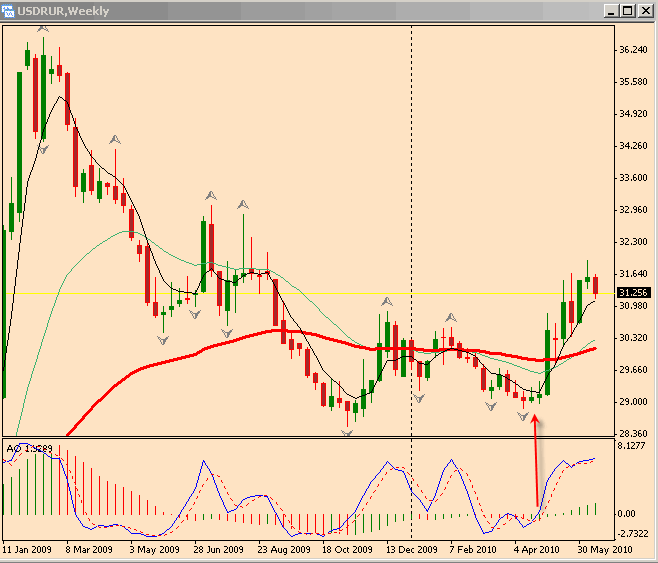
Task: Click the 36.240 price scale label
Action: pos(633,50)
